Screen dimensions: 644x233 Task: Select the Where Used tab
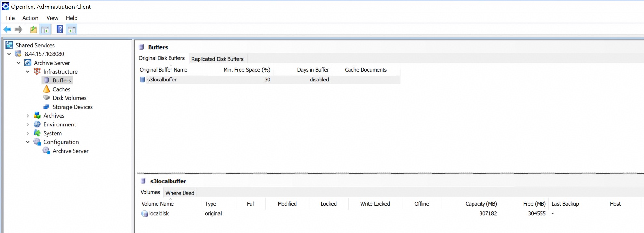[180, 193]
